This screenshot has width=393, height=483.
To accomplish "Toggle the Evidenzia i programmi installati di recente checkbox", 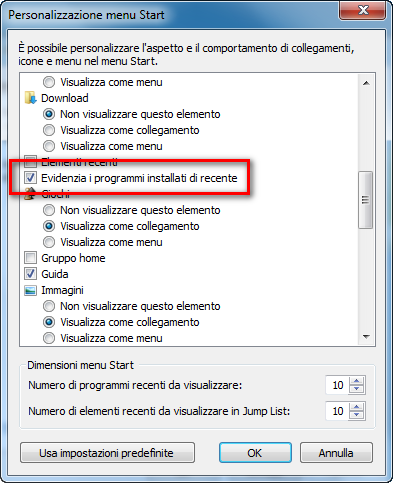I will coord(30,178).
